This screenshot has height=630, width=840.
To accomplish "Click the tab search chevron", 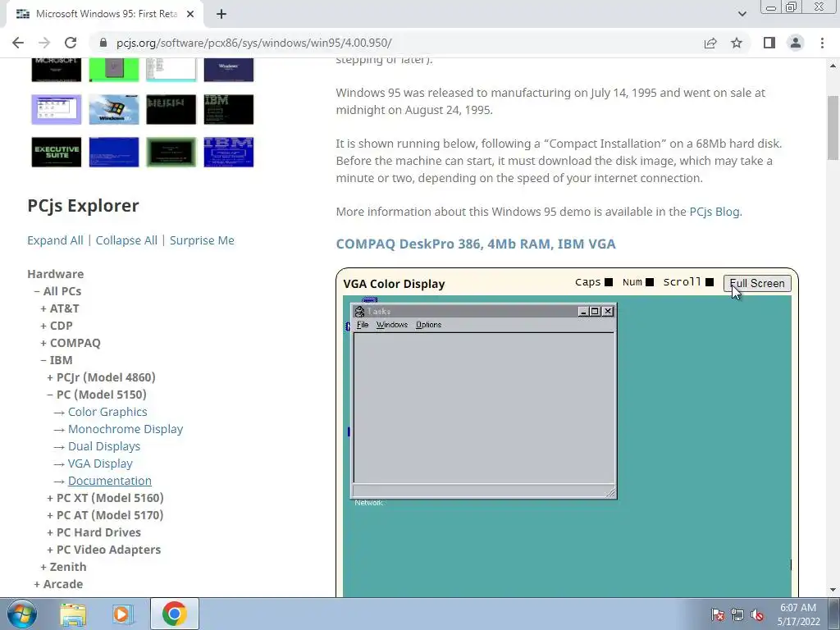I will point(742,14).
